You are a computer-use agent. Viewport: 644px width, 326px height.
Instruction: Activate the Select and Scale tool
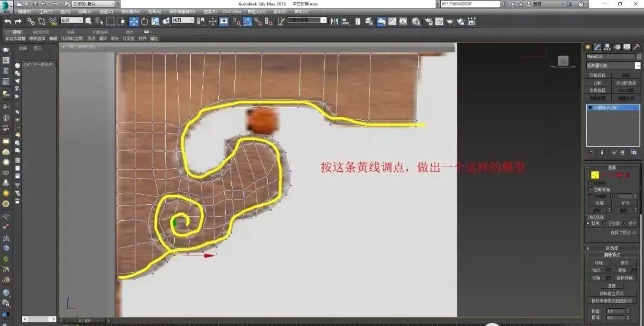(x=155, y=21)
